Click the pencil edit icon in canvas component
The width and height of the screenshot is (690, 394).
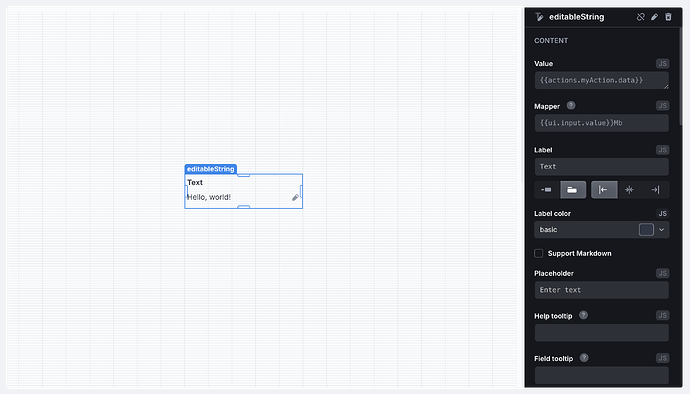[295, 197]
